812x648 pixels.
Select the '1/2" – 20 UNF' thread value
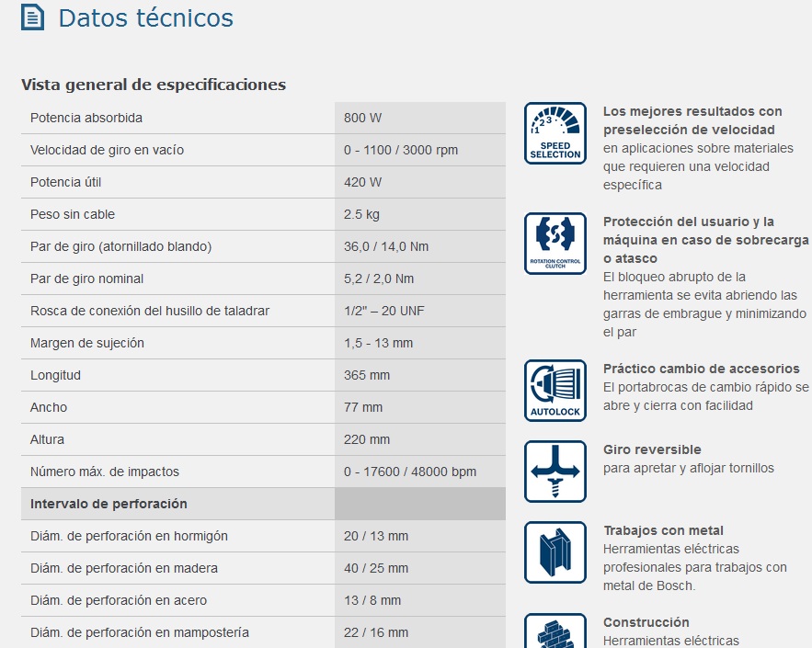tap(383, 311)
